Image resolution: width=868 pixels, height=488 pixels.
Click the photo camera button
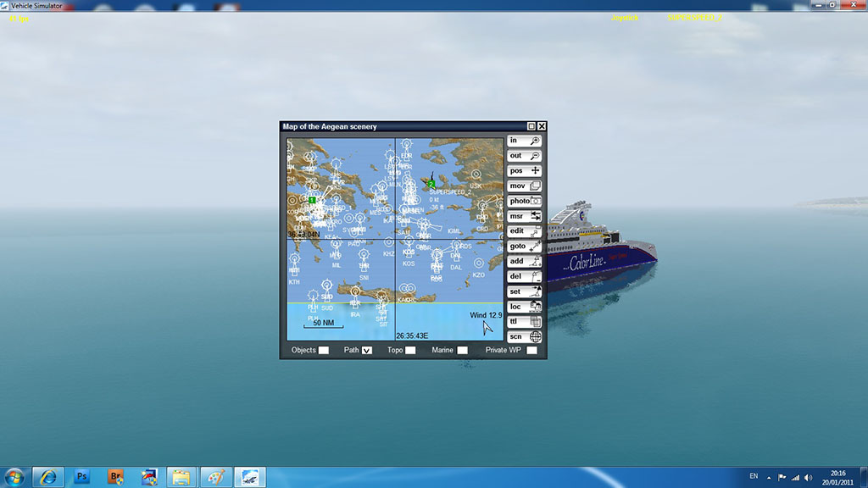point(524,201)
